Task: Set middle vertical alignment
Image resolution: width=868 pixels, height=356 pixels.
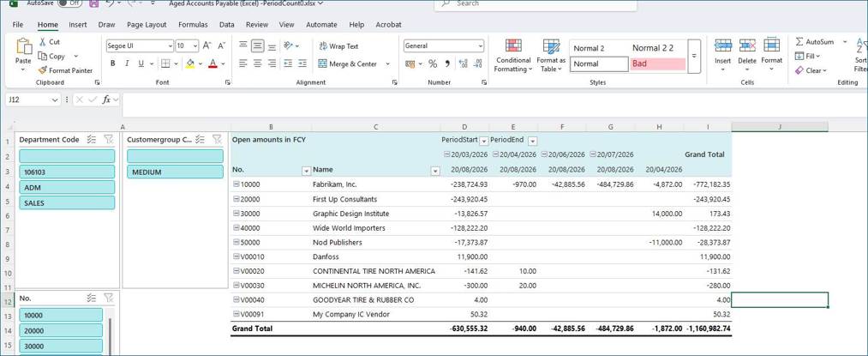Action: [x=257, y=46]
